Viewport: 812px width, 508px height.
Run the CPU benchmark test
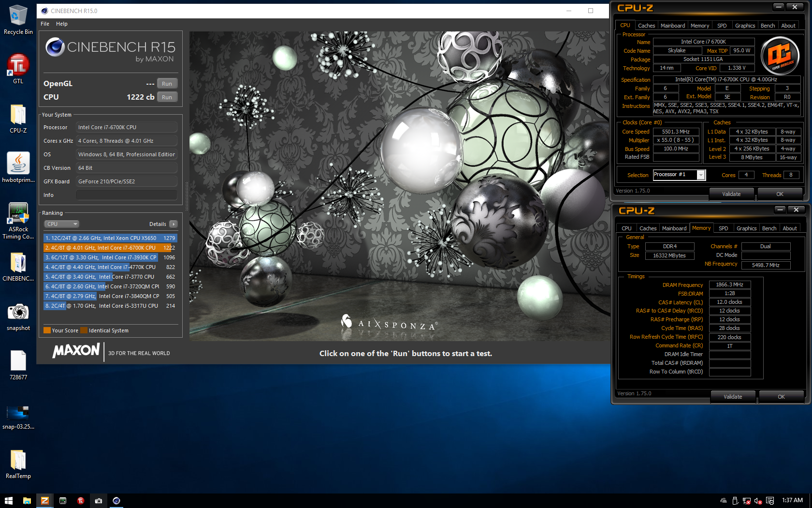[x=167, y=97]
